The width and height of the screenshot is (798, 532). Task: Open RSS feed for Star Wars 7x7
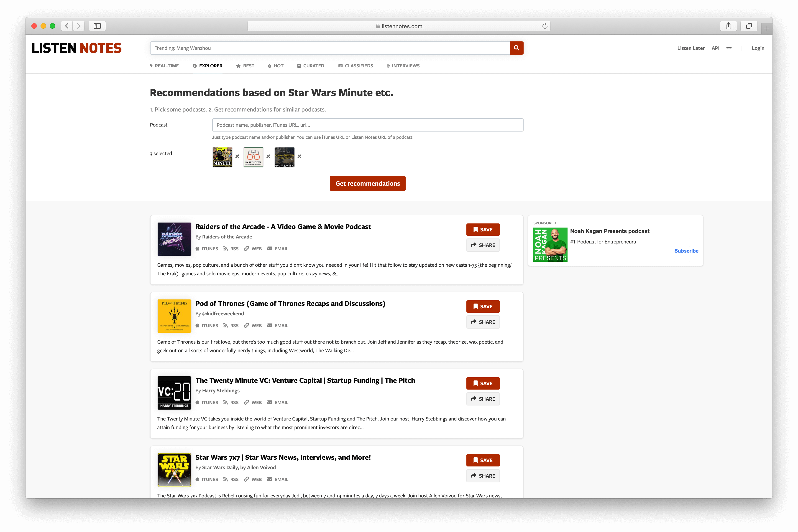click(x=231, y=480)
